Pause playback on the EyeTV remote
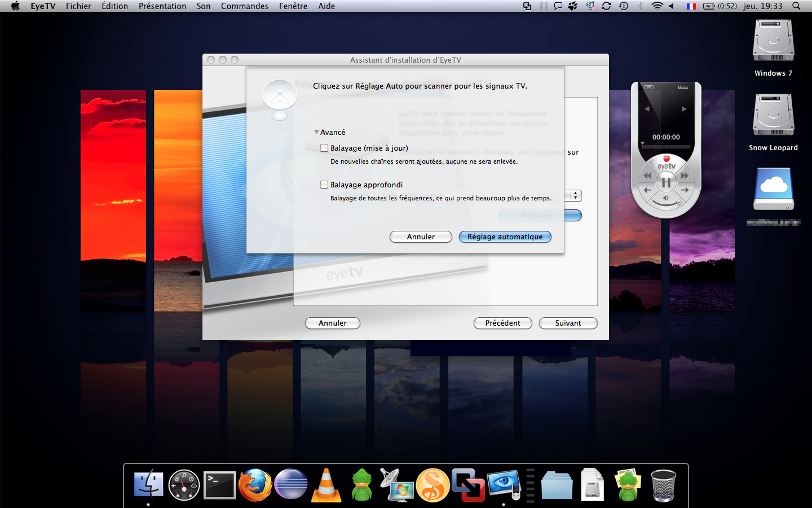The width and height of the screenshot is (812, 508). [666, 182]
